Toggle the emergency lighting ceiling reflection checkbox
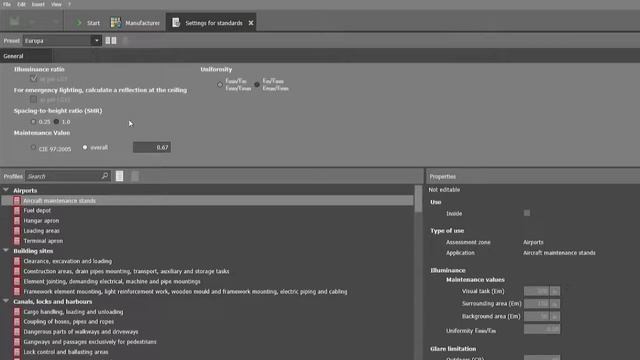The height and width of the screenshot is (360, 640). tap(33, 99)
